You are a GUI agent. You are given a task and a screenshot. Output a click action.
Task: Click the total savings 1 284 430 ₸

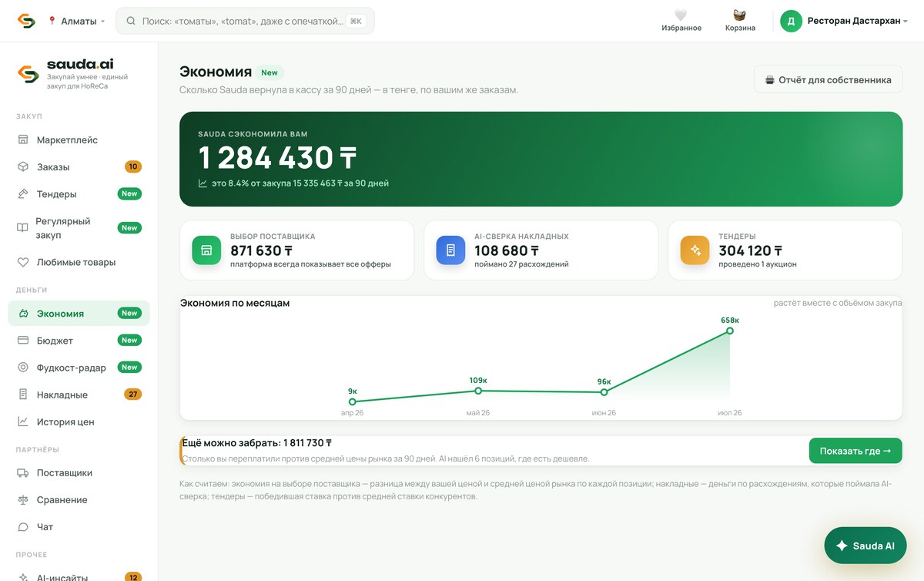coord(277,158)
